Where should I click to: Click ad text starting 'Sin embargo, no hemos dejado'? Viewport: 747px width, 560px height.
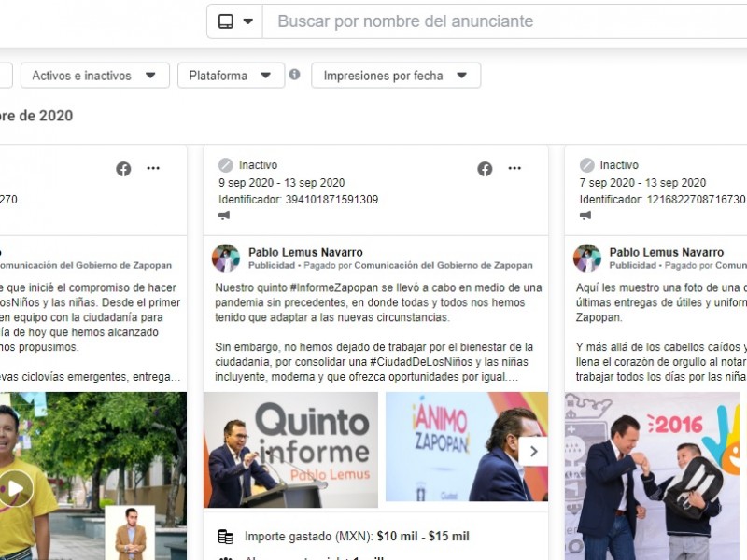[374, 362]
